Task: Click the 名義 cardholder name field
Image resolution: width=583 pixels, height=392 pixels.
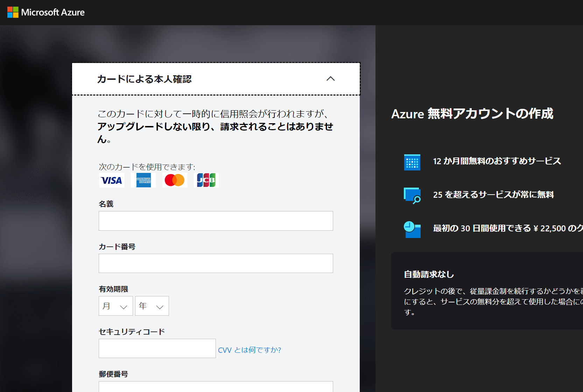Action: pyautogui.click(x=216, y=221)
